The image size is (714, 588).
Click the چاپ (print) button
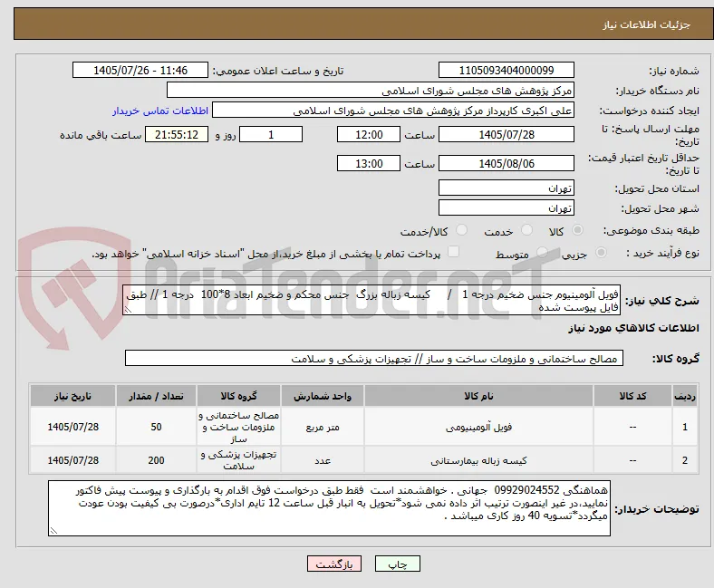pos(397,564)
